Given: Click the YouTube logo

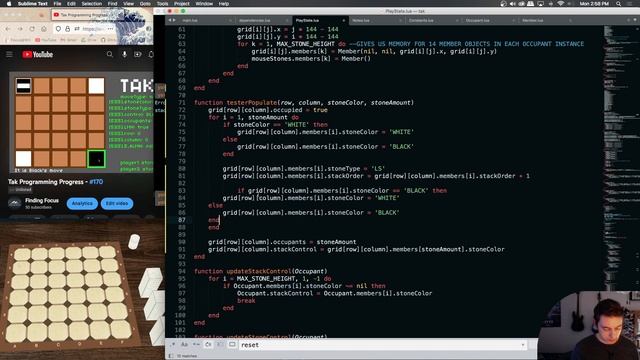Looking at the screenshot, I should click(x=38, y=54).
